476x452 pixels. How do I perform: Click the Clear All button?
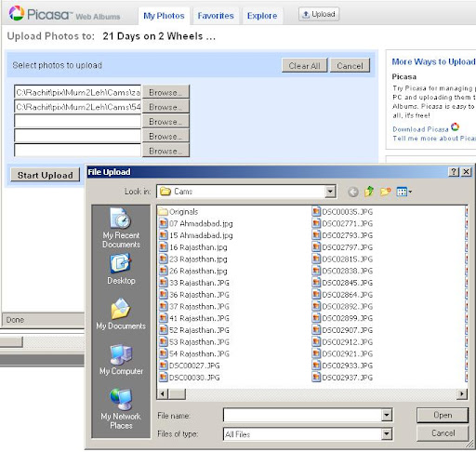[304, 66]
